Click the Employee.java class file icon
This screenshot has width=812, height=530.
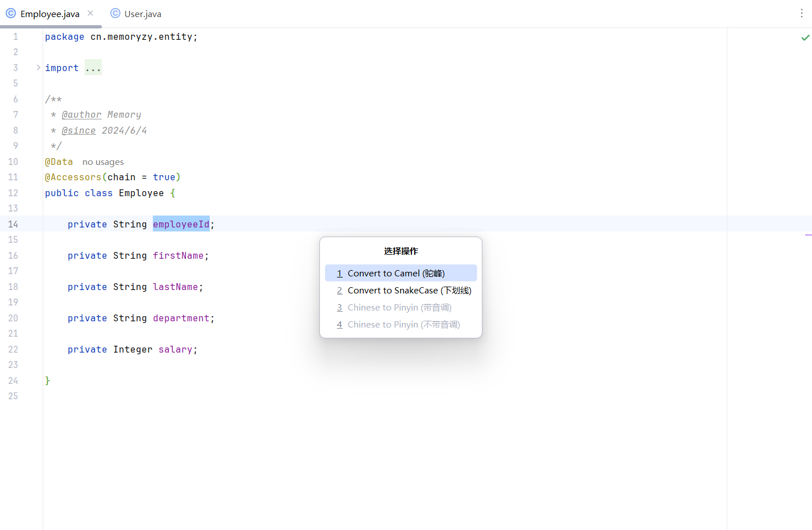[11, 13]
